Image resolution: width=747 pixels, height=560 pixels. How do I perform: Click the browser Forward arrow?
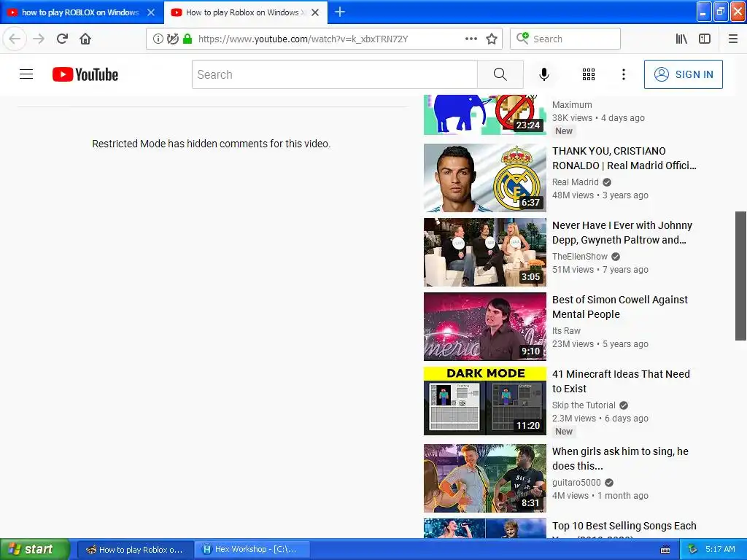pyautogui.click(x=39, y=39)
